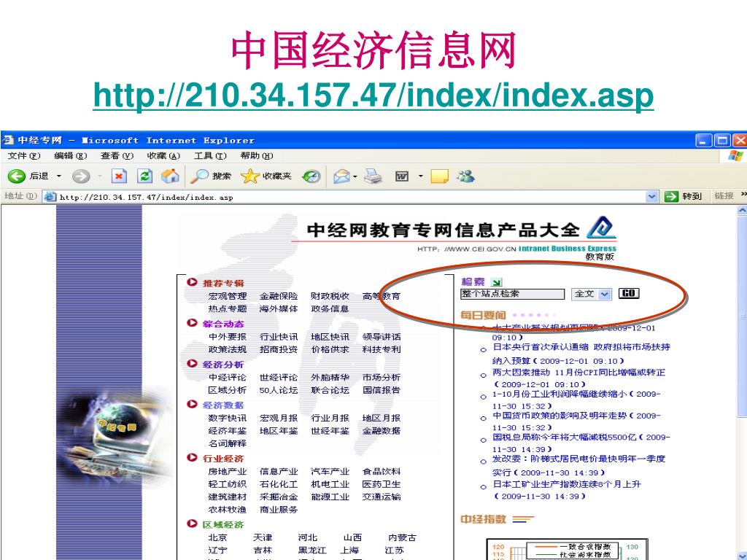Open the 金融数据 link
The width and height of the screenshot is (747, 560).
pyautogui.click(x=382, y=430)
